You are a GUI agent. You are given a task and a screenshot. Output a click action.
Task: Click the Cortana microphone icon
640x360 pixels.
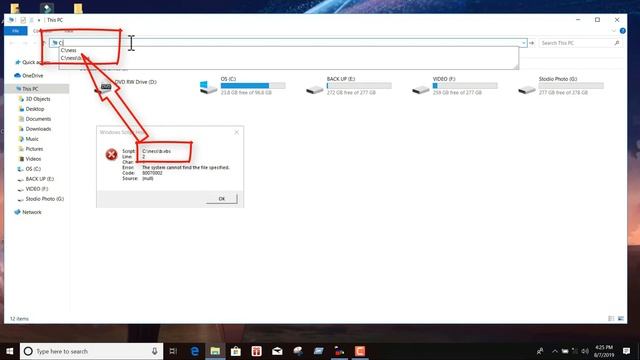[155, 351]
